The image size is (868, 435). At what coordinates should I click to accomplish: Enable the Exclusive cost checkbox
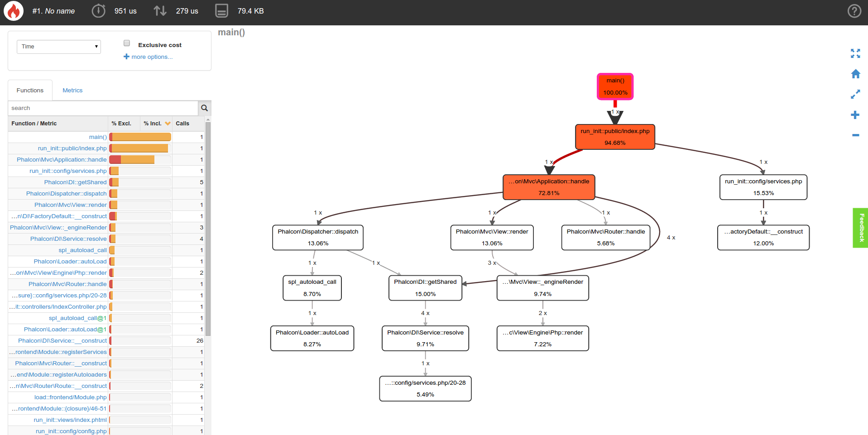click(127, 43)
